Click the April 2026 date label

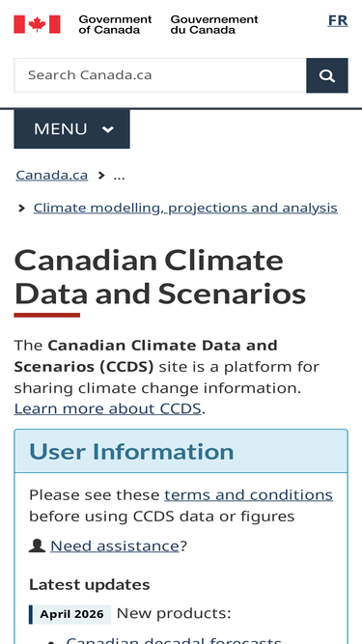point(71,614)
